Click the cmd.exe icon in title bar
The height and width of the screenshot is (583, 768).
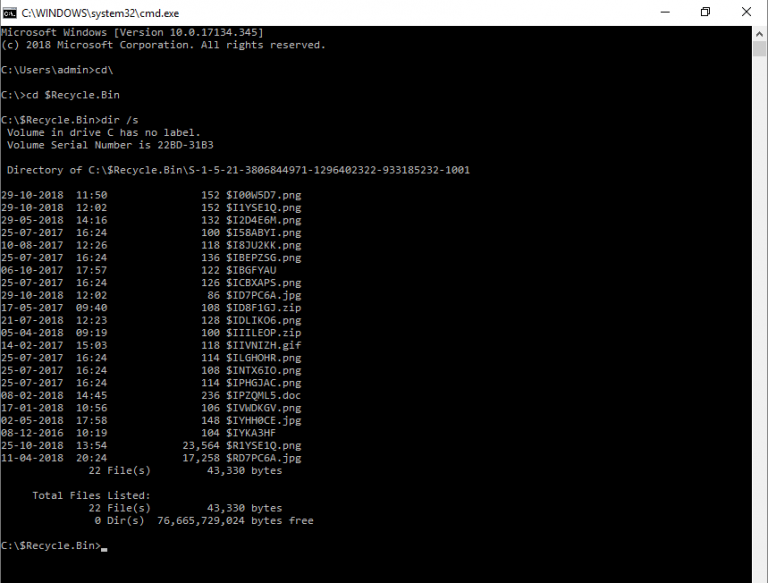coord(10,12)
